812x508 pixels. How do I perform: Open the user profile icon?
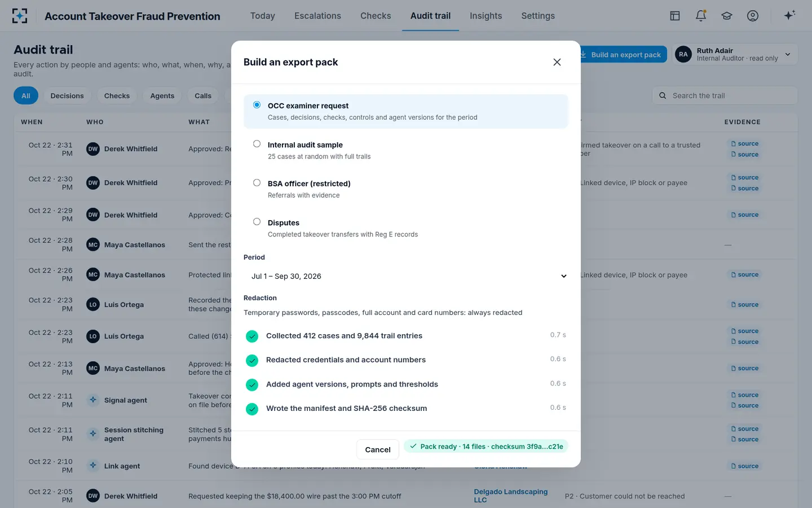pos(753,16)
